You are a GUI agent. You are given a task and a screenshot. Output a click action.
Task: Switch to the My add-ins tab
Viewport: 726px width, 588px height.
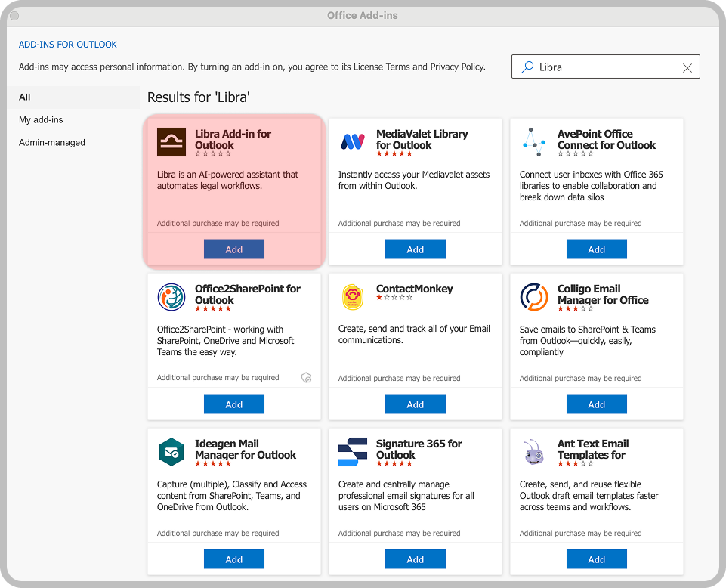point(40,119)
